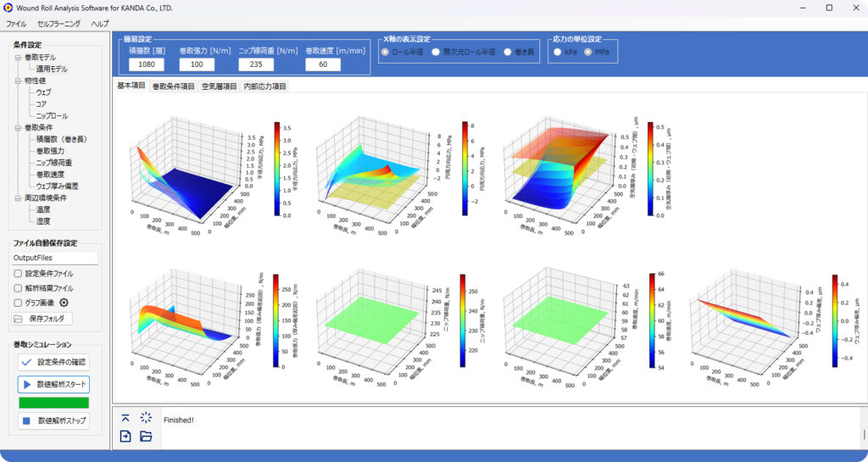Open the セルフラーニング menu
The width and height of the screenshot is (868, 462).
(58, 24)
